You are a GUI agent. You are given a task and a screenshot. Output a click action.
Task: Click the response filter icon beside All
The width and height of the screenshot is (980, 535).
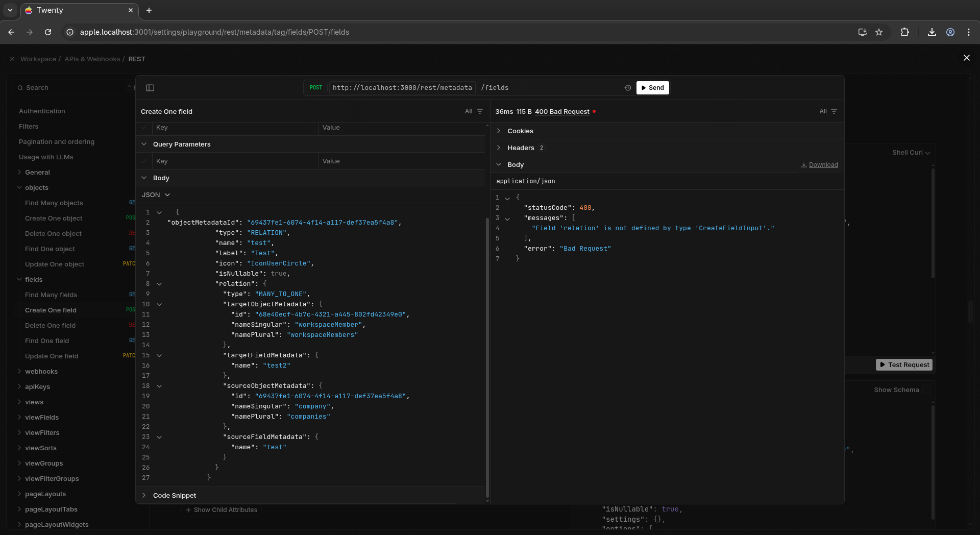pyautogui.click(x=834, y=111)
